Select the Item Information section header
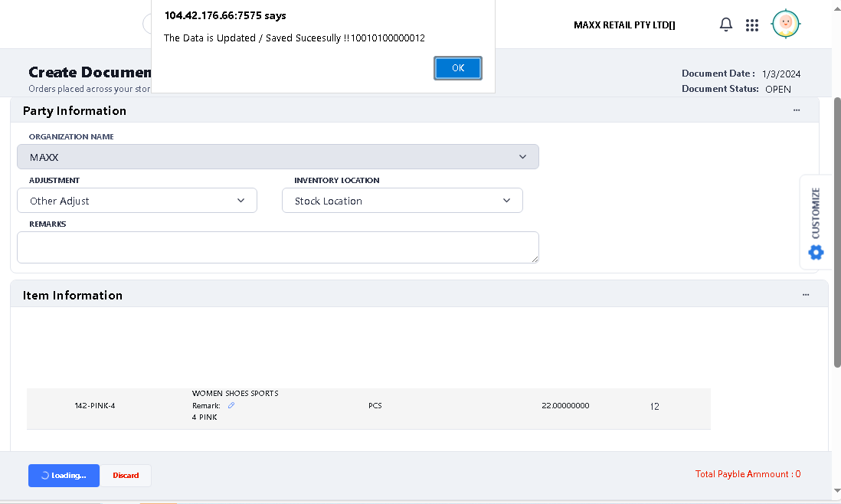The height and width of the screenshot is (504, 841). 73,294
